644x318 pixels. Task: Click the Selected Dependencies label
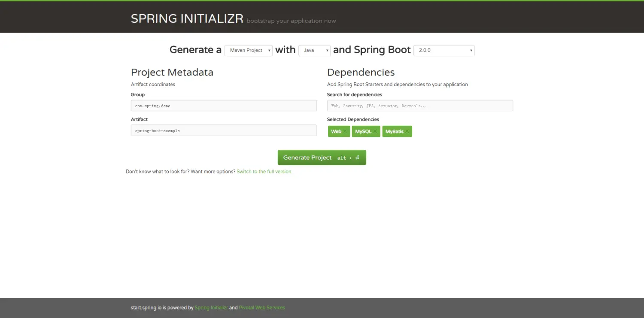(353, 119)
